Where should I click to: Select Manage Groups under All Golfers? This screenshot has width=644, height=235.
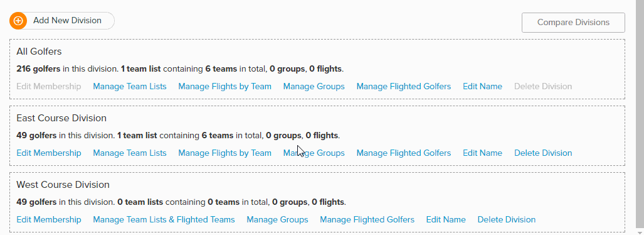tap(314, 87)
